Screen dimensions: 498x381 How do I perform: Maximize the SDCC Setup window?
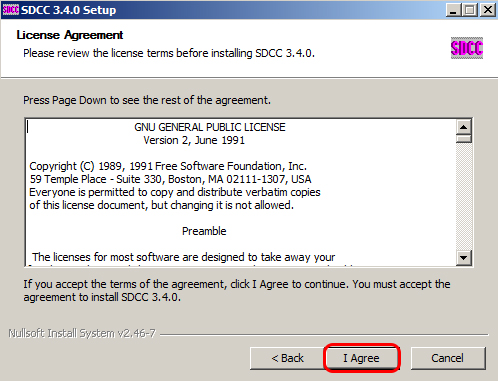pyautogui.click(x=470, y=10)
